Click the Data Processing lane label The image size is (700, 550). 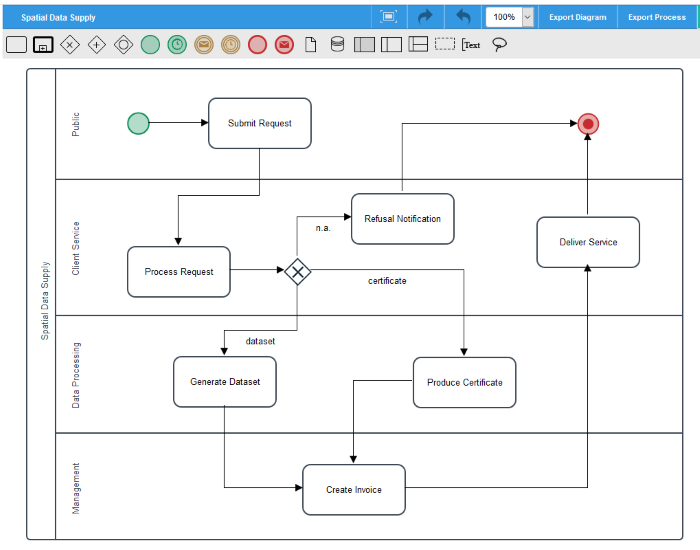pos(76,375)
